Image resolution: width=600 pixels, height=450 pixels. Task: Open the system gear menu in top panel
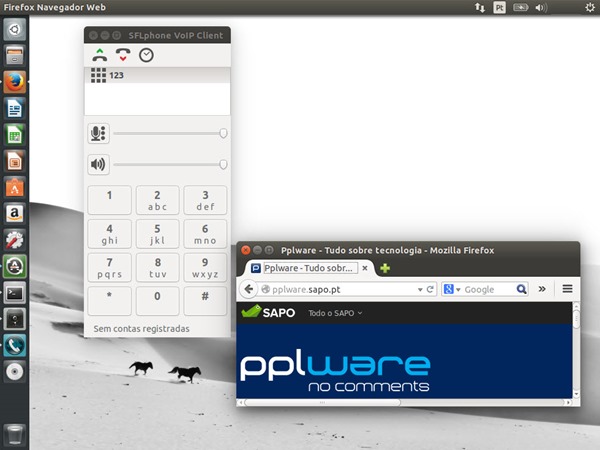point(590,7)
